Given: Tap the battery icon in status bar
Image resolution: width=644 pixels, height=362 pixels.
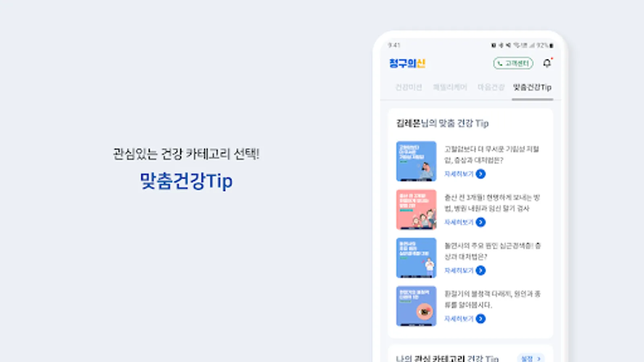Looking at the screenshot, I should (x=551, y=45).
